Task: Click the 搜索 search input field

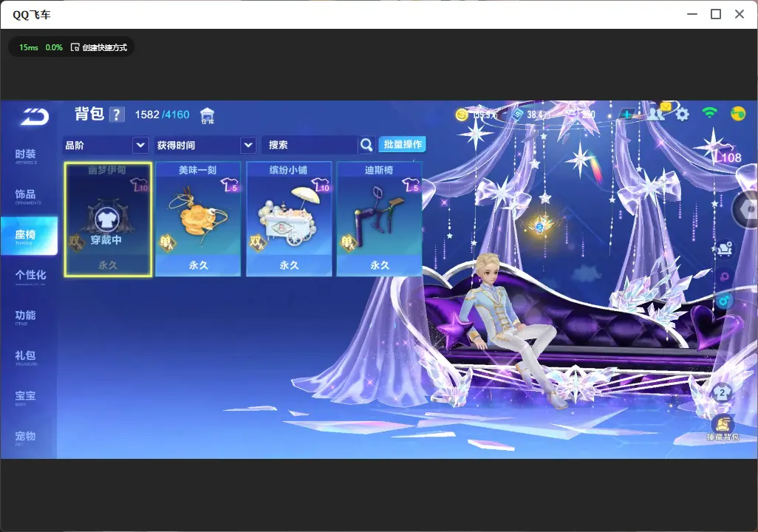Action: point(310,145)
